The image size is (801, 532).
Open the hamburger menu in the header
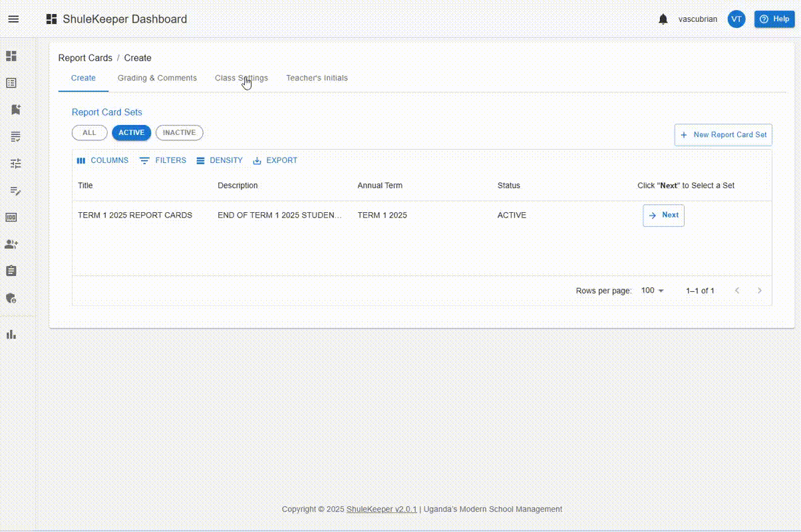(13, 19)
